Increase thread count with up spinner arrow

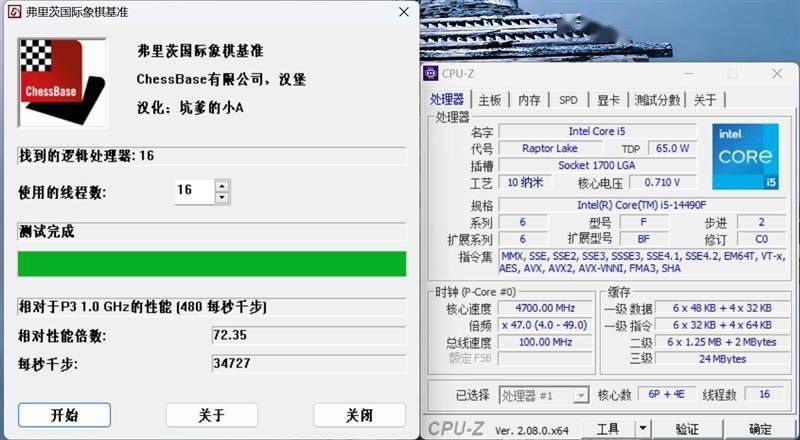[x=222, y=185]
